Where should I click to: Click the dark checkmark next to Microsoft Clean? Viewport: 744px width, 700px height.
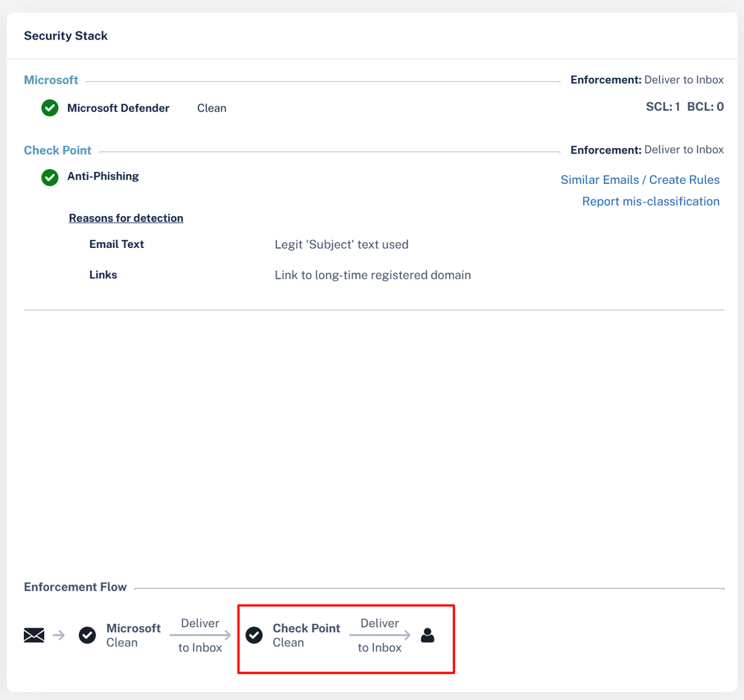(x=87, y=635)
